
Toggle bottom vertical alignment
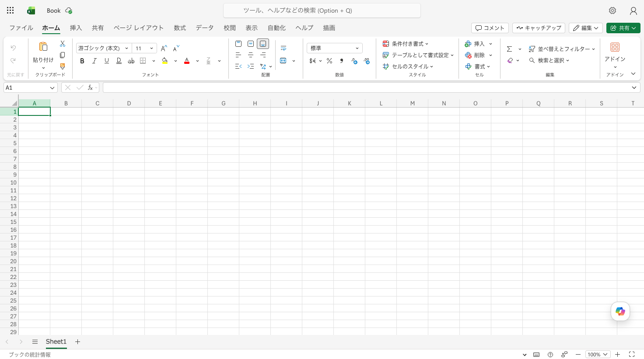tap(263, 44)
